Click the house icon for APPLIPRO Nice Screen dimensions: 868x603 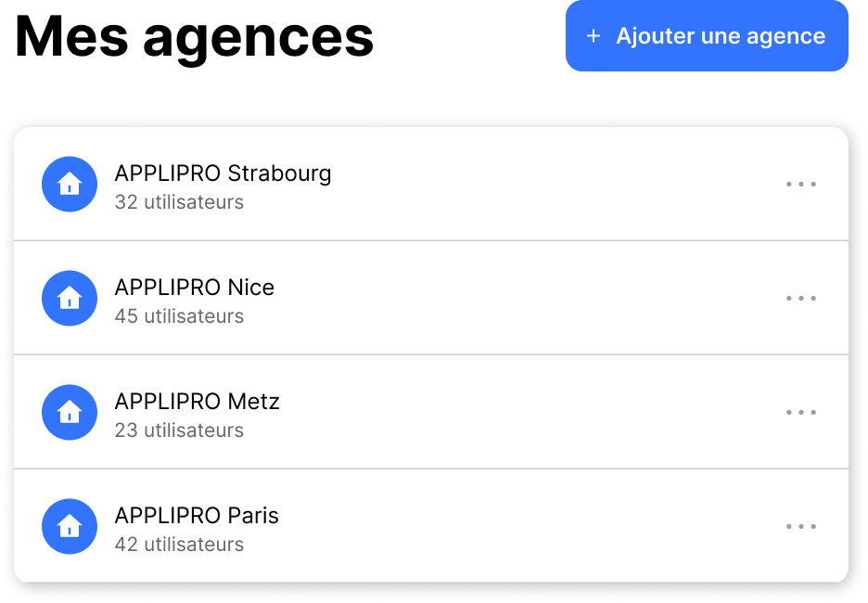point(70,298)
